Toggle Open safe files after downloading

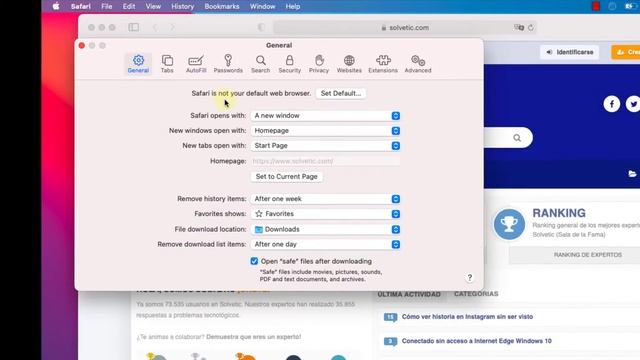click(x=254, y=261)
